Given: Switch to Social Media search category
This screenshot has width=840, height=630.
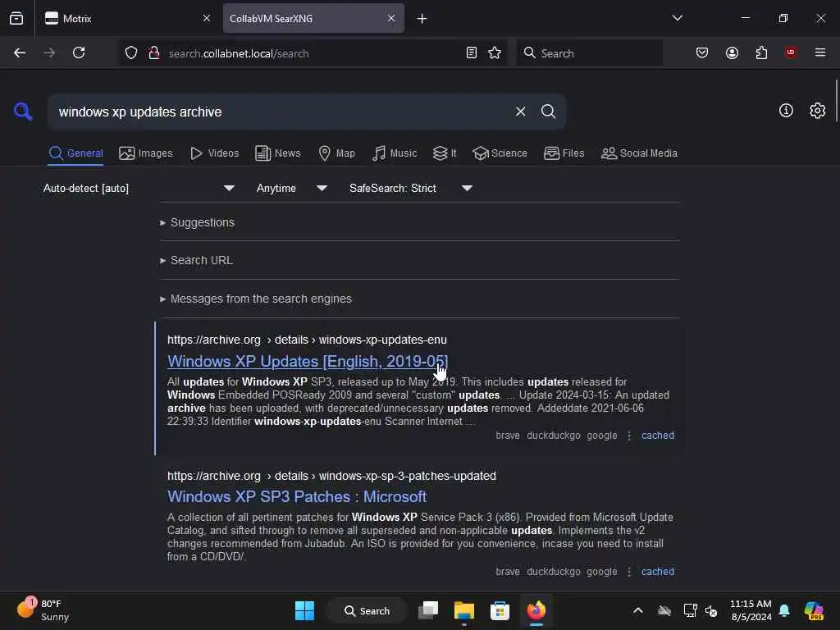Looking at the screenshot, I should click(639, 153).
